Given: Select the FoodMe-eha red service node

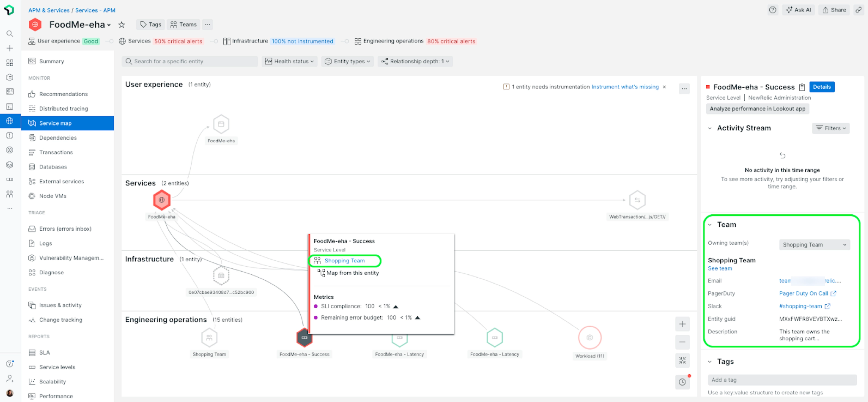Looking at the screenshot, I should 162,200.
